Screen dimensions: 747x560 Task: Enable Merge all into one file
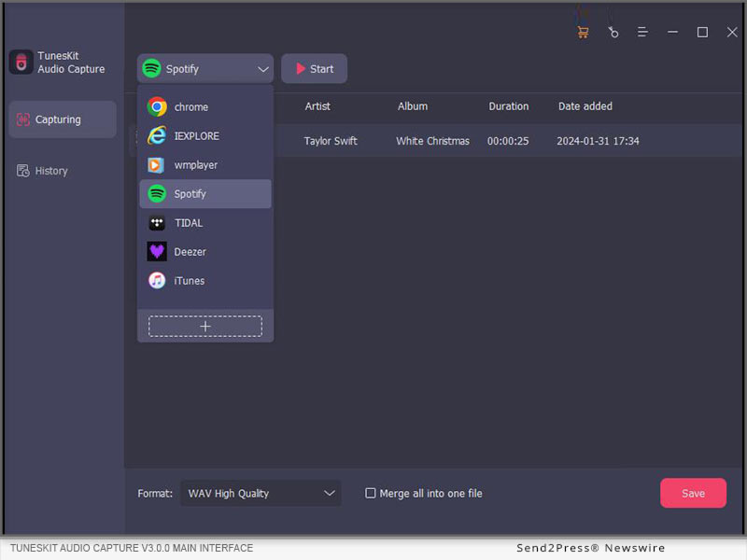(371, 494)
